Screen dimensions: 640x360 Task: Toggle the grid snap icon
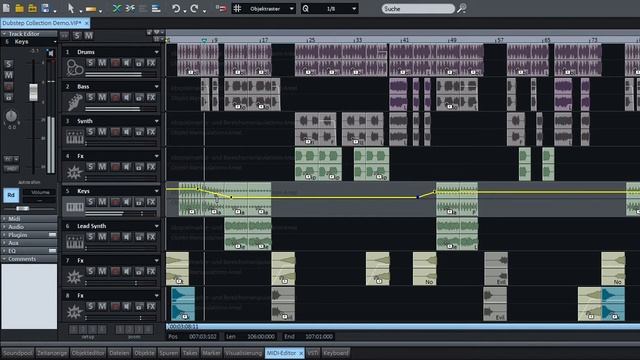click(238, 9)
